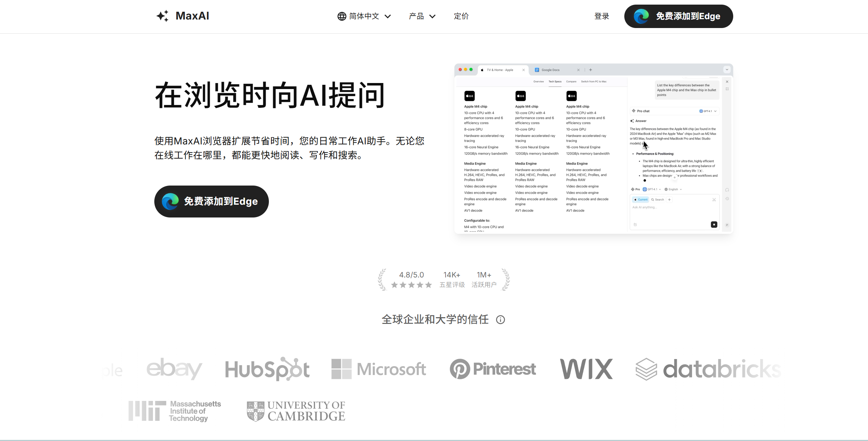Click the eBay logo
Image resolution: width=868 pixels, height=441 pixels.
[174, 369]
